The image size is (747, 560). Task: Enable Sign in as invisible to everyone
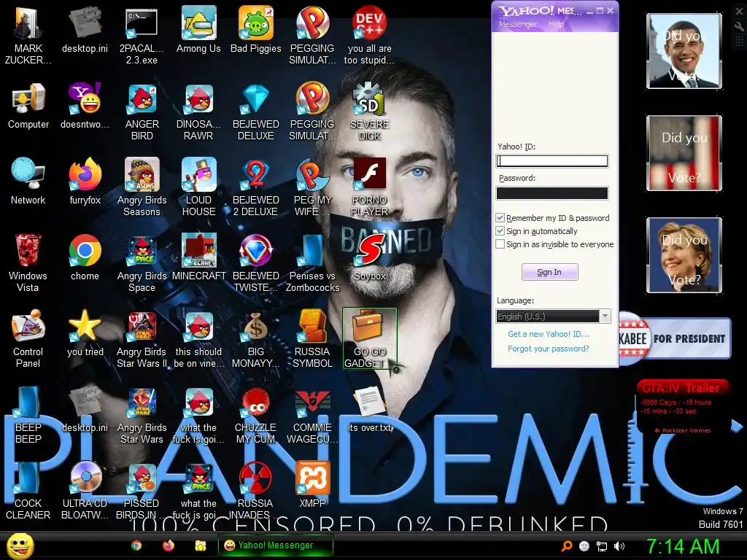coord(500,244)
